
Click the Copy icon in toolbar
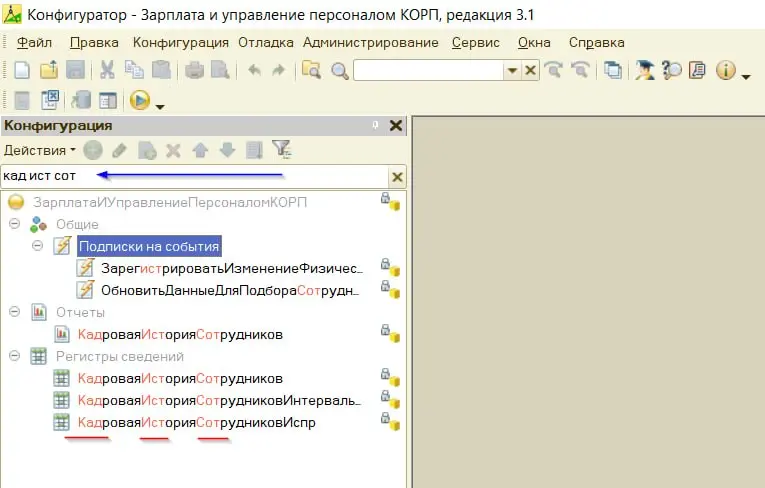tap(134, 71)
